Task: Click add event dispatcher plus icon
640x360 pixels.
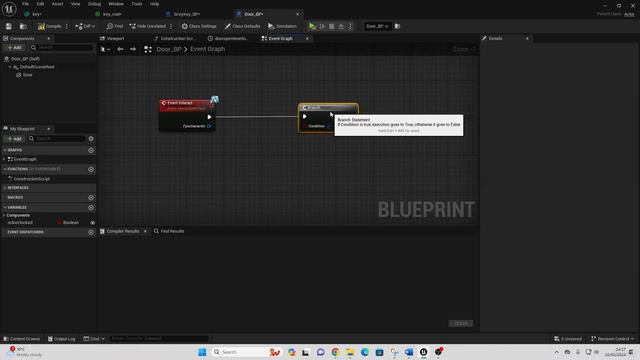Action: pos(91,232)
